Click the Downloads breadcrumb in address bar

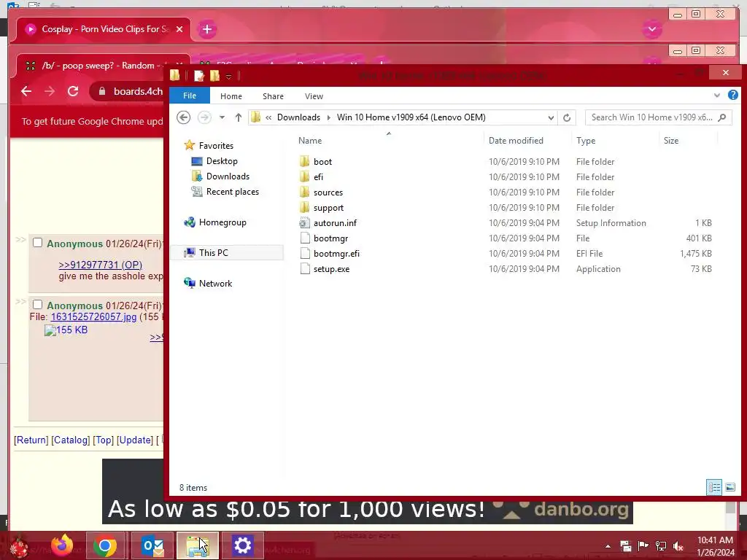(298, 117)
